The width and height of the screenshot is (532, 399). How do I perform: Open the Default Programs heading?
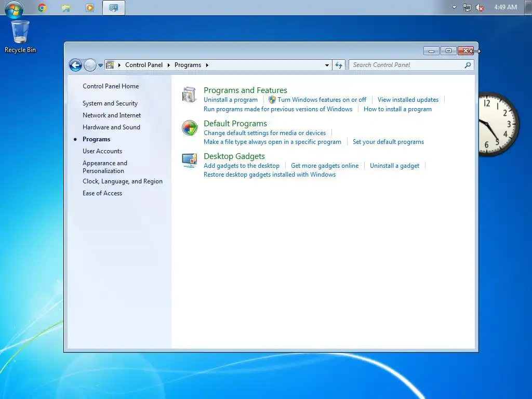[x=235, y=124]
